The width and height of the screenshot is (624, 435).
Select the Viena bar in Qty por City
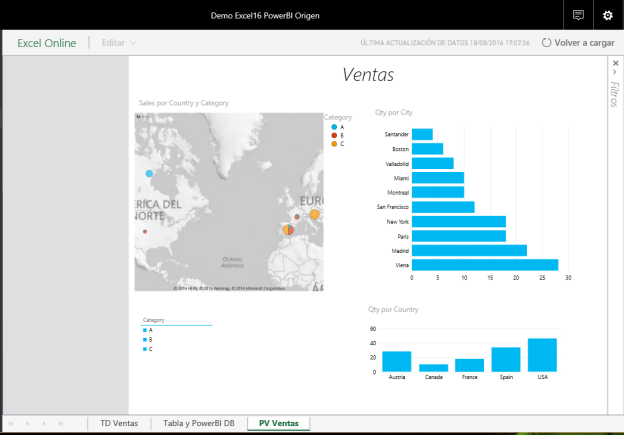(484, 265)
